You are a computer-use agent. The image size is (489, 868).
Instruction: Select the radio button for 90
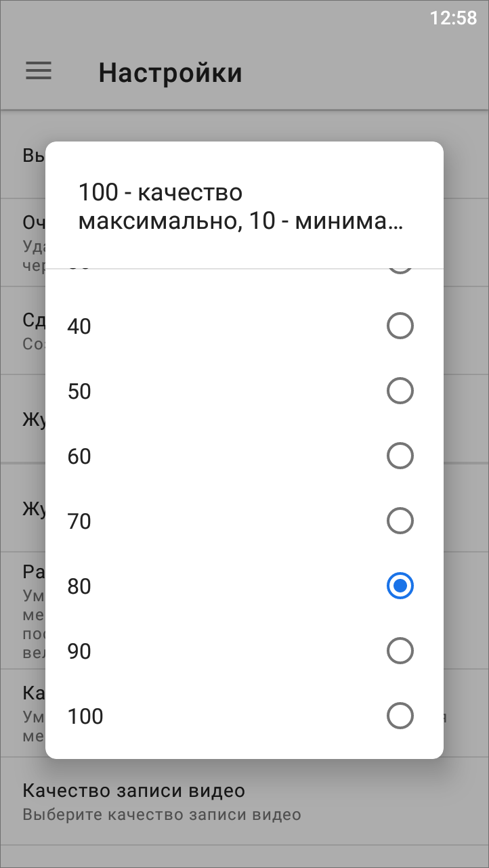coord(400,651)
